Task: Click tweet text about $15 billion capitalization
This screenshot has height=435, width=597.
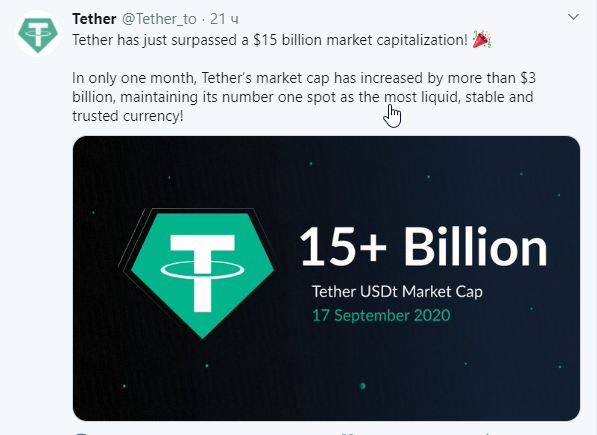Action: [270, 40]
